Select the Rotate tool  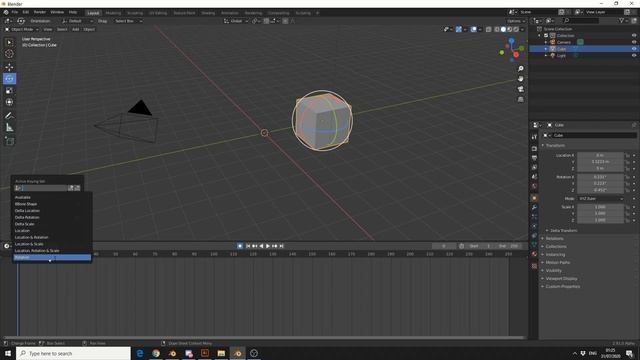[9, 79]
